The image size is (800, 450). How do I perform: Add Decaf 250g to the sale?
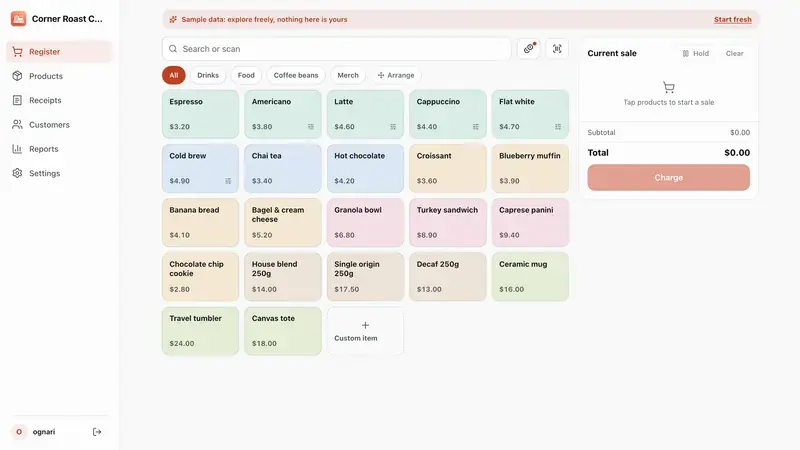point(447,277)
